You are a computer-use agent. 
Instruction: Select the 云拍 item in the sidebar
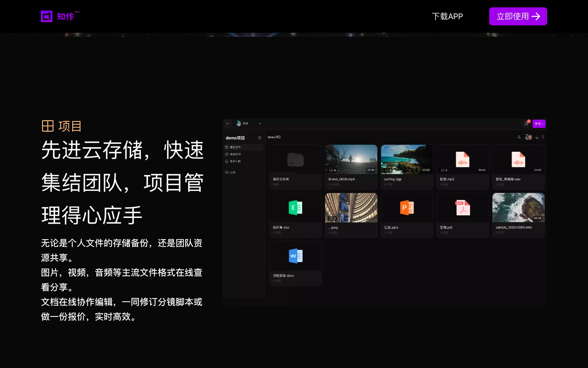[x=233, y=172]
